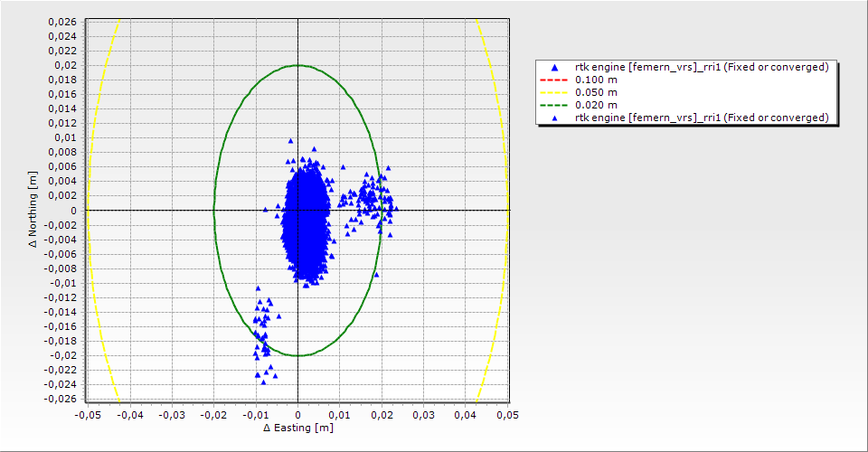868x452 pixels.
Task: Click the plot origin where zero axes cross
Action: (297, 210)
